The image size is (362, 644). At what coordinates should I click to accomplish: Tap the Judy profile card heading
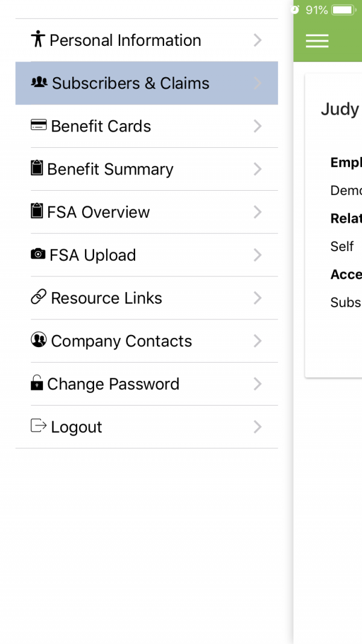340,109
